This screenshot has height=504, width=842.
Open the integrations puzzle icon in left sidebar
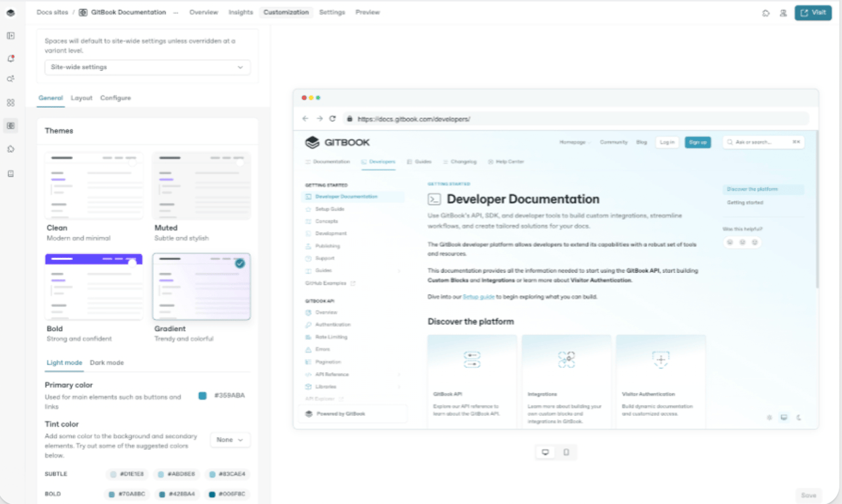(x=11, y=149)
